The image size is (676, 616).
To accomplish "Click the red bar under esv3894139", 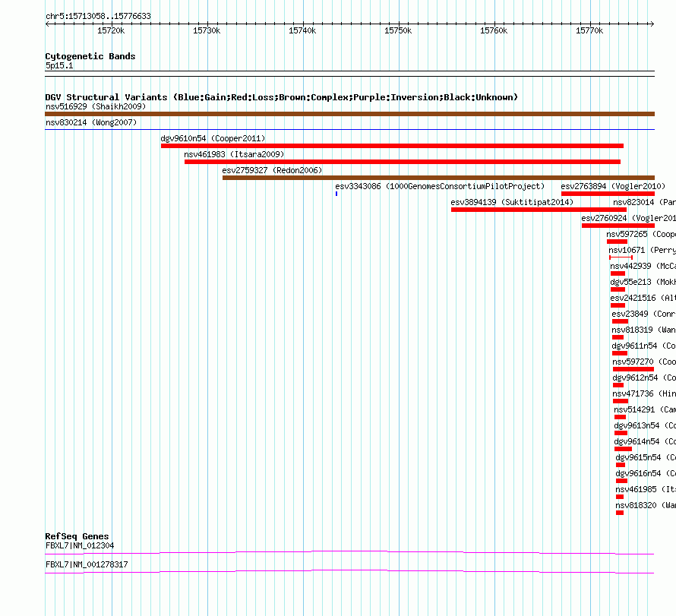I will coord(539,210).
